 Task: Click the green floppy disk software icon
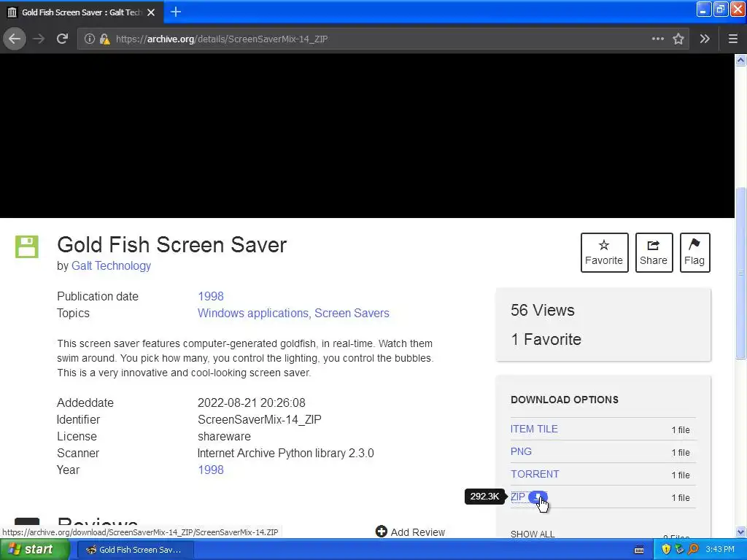[27, 246]
